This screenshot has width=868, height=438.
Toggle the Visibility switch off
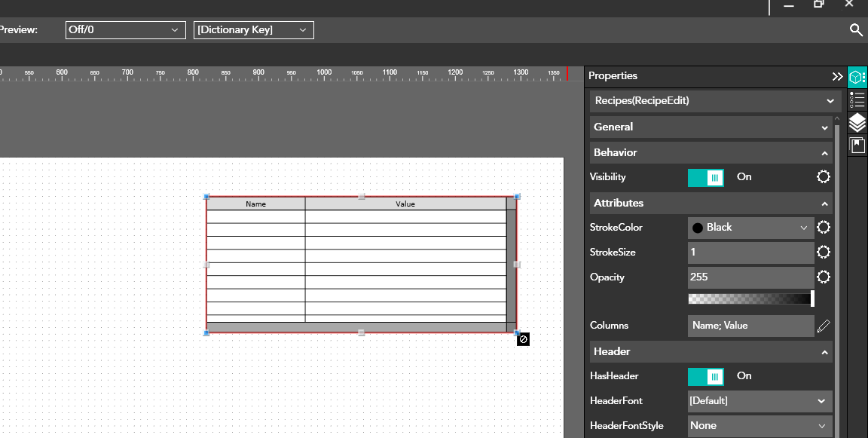(706, 177)
